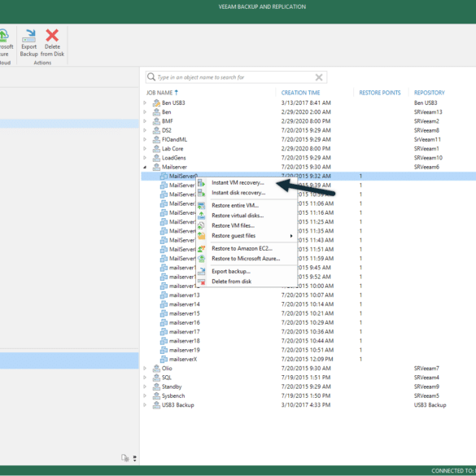Click Restore virtual disks menu icon
Image resolution: width=476 pixels, height=476 pixels.
(x=201, y=216)
